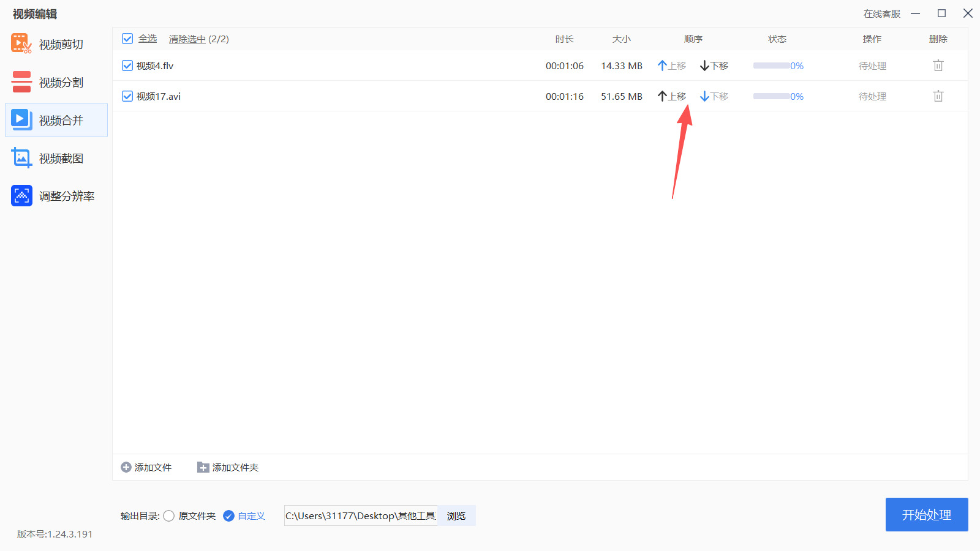
Task: Open the 视频截图 tool icon
Action: pyautogui.click(x=21, y=158)
